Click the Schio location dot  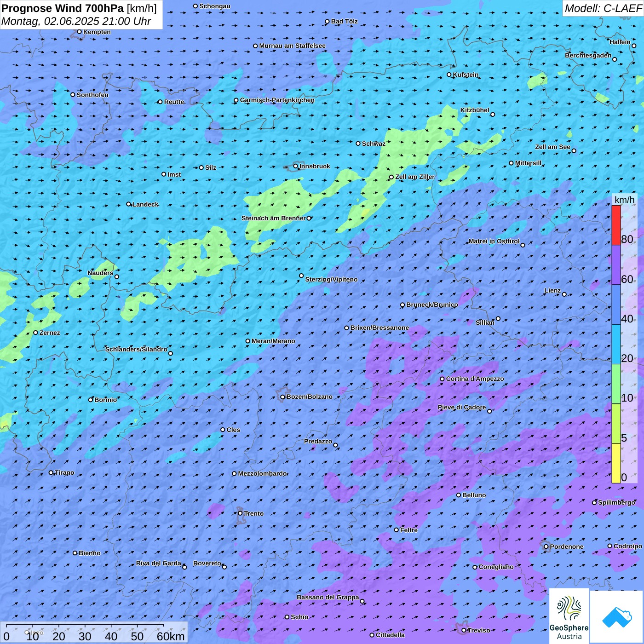(287, 617)
